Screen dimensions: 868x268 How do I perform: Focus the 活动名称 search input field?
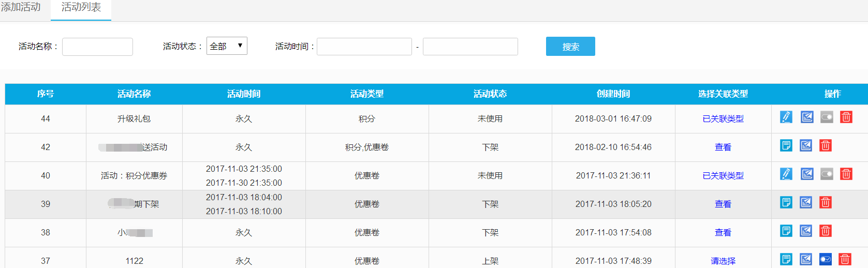tap(97, 47)
